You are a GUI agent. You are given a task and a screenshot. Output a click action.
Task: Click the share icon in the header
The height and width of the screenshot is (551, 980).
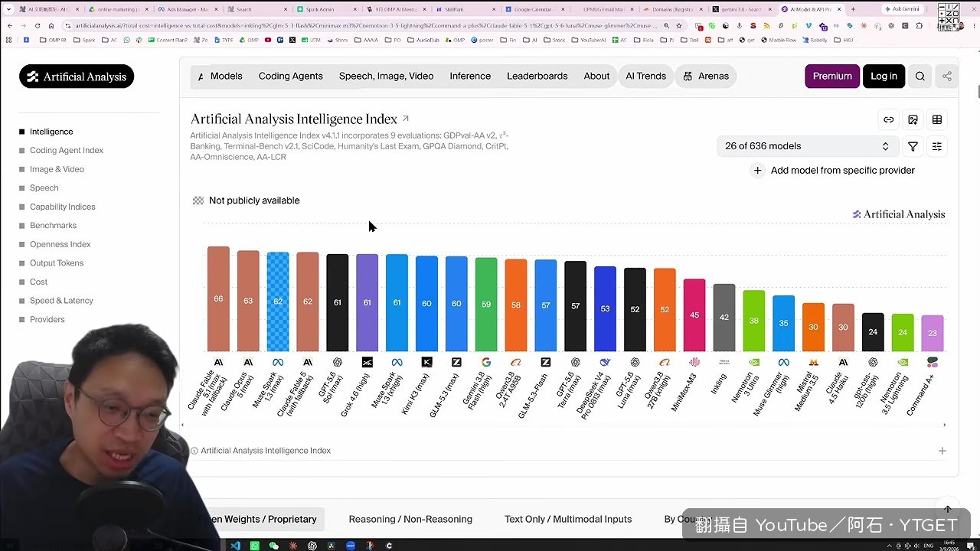(x=947, y=76)
